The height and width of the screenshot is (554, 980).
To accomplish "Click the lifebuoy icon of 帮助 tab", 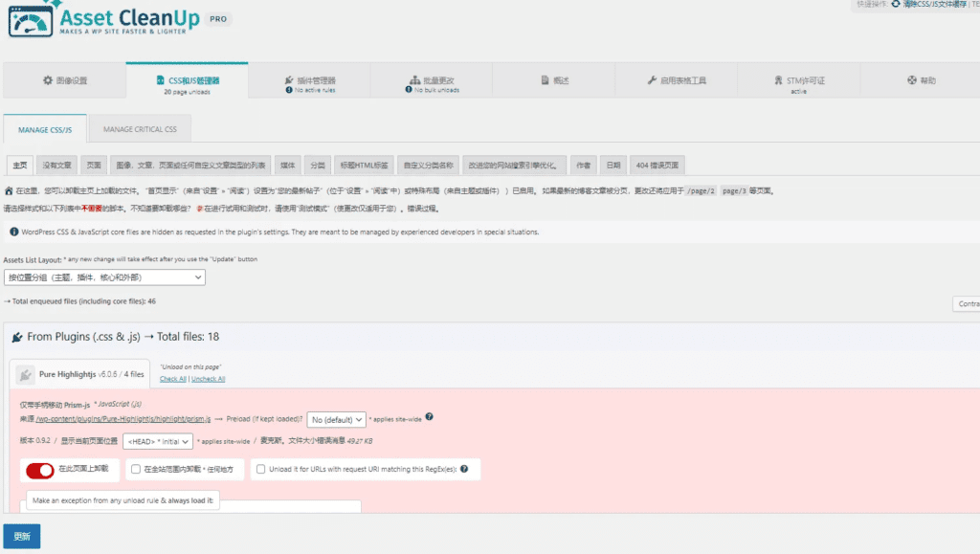I will (912, 80).
